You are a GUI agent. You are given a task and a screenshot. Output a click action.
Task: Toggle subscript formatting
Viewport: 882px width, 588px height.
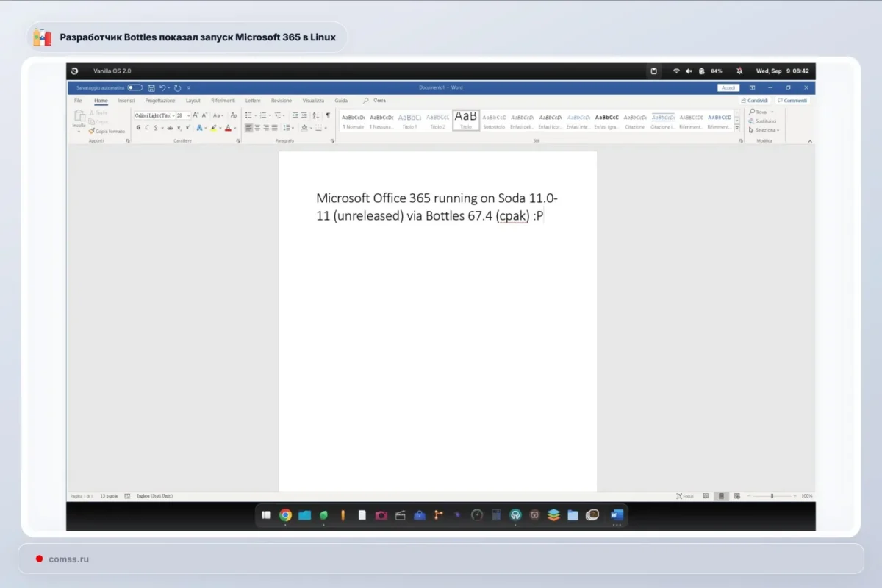coord(179,128)
